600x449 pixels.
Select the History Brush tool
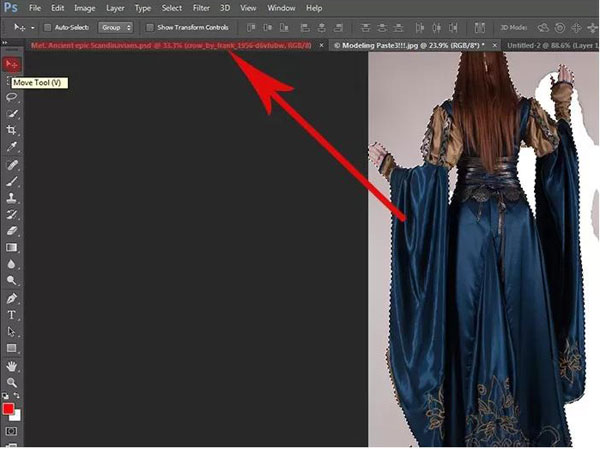(11, 214)
